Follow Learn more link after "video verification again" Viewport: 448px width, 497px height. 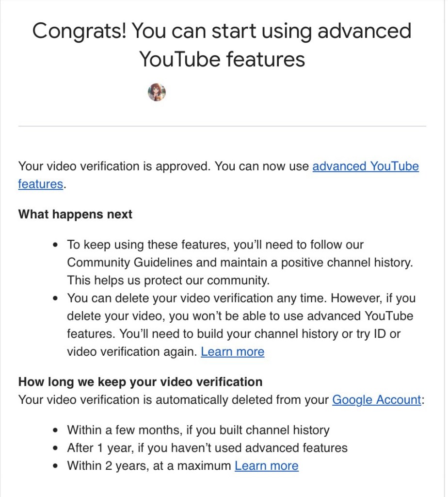(232, 352)
